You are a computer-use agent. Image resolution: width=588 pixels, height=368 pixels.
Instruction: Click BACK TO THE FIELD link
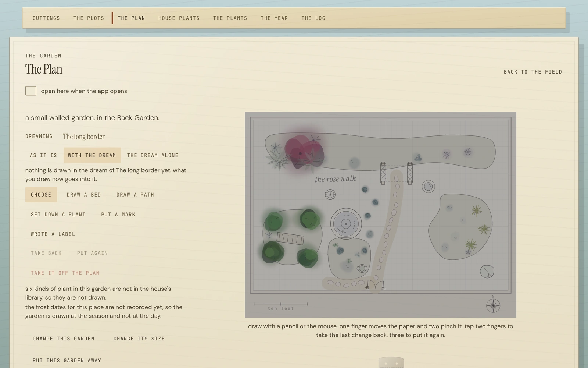point(533,72)
